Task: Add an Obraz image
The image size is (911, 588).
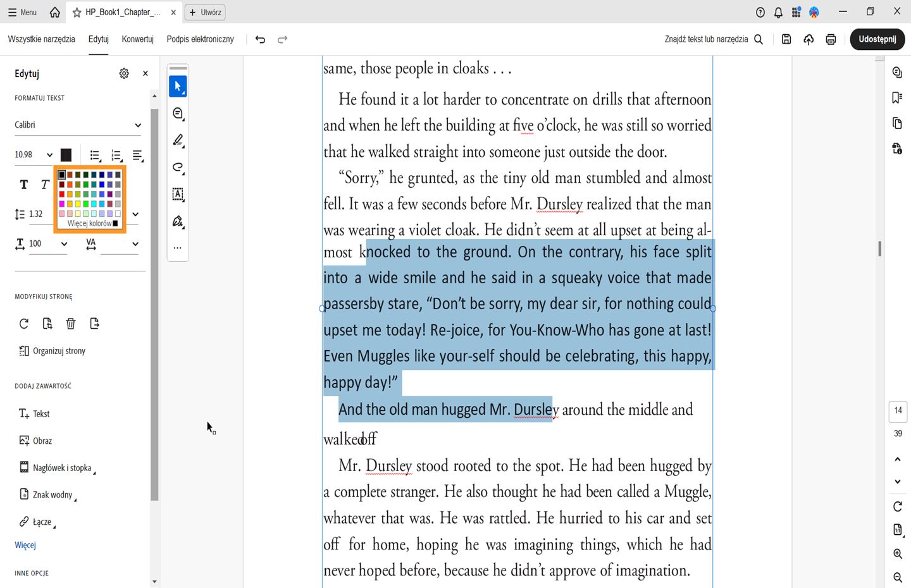Action: (35, 441)
